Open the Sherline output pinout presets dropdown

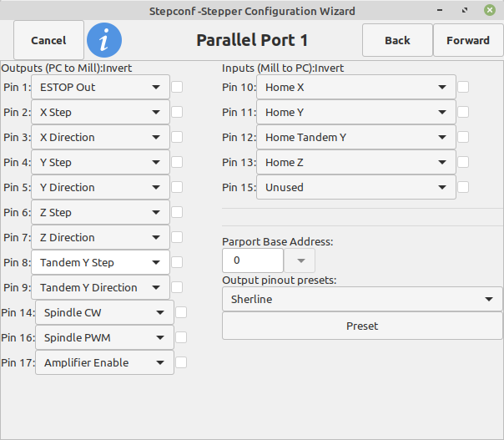click(x=362, y=299)
